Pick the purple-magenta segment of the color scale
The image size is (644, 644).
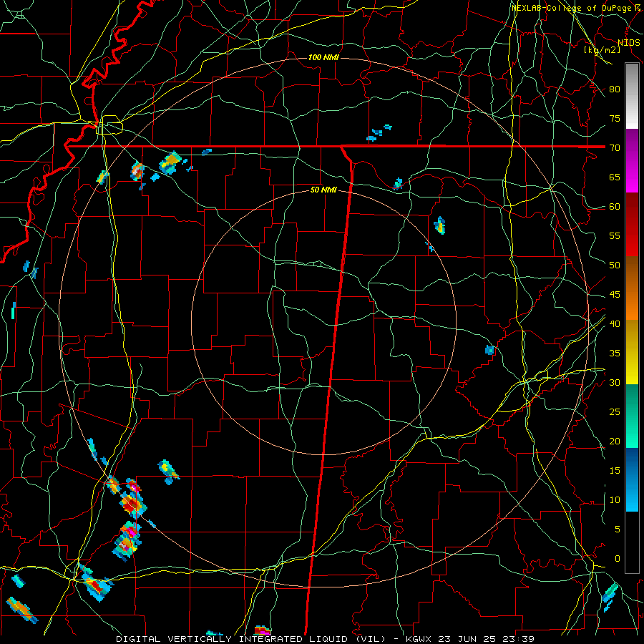pos(632,160)
